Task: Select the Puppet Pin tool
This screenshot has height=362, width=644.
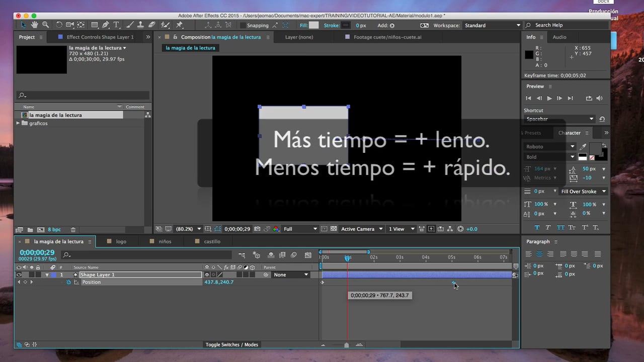Action: coord(179,25)
